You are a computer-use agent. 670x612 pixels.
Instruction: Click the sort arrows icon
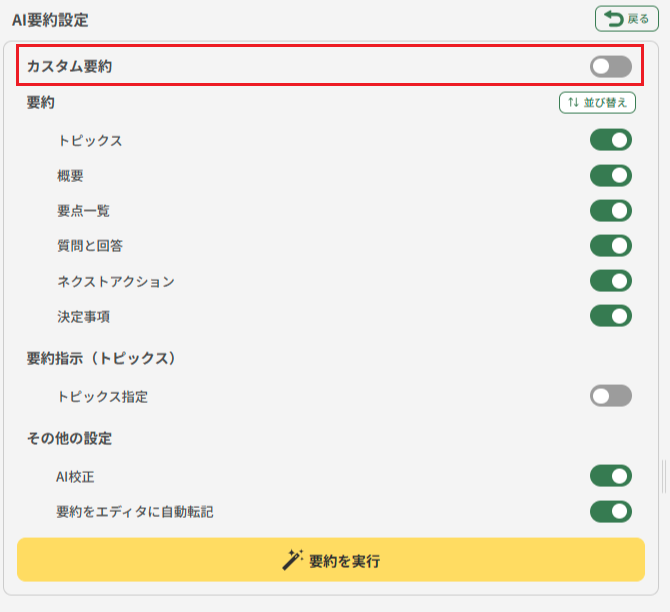[x=573, y=102]
